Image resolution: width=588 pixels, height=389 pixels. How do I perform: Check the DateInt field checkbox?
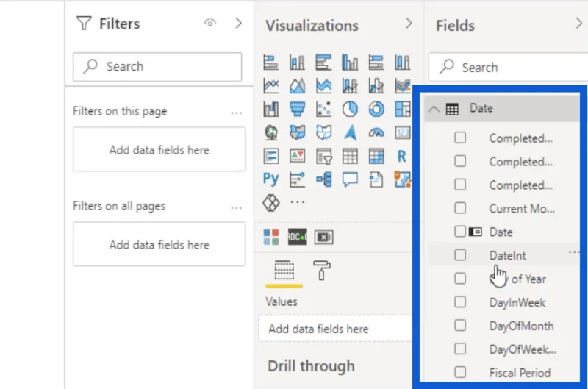coord(460,255)
